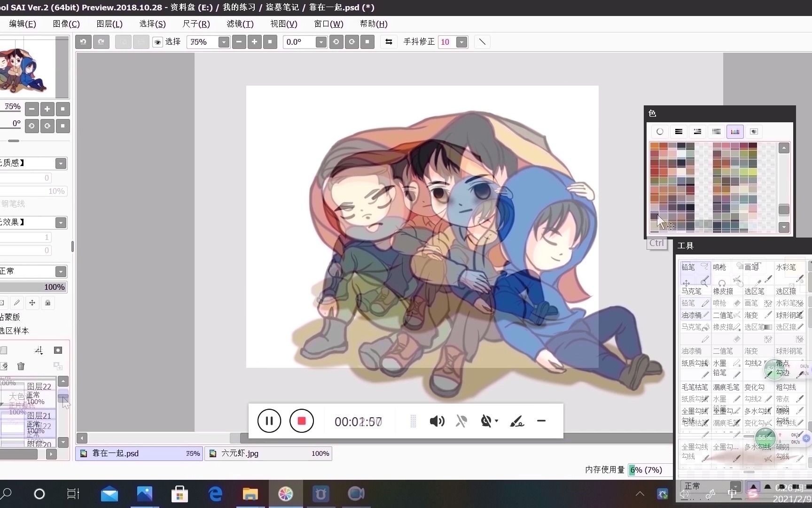Open the 0.0° rotation angle dropdown
Screen dimensions: 812x508
pos(321,42)
